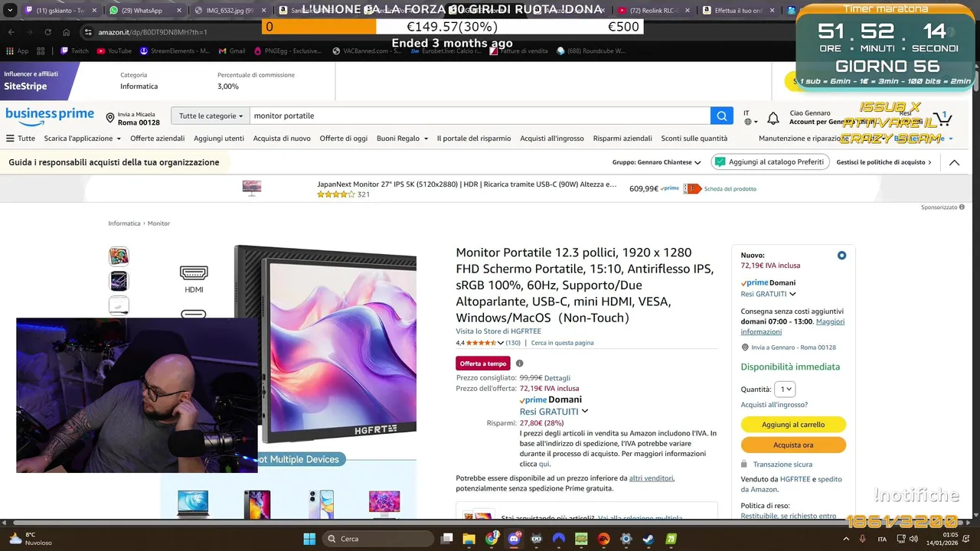
Task: Open the taskbar weather widget
Action: click(31, 539)
